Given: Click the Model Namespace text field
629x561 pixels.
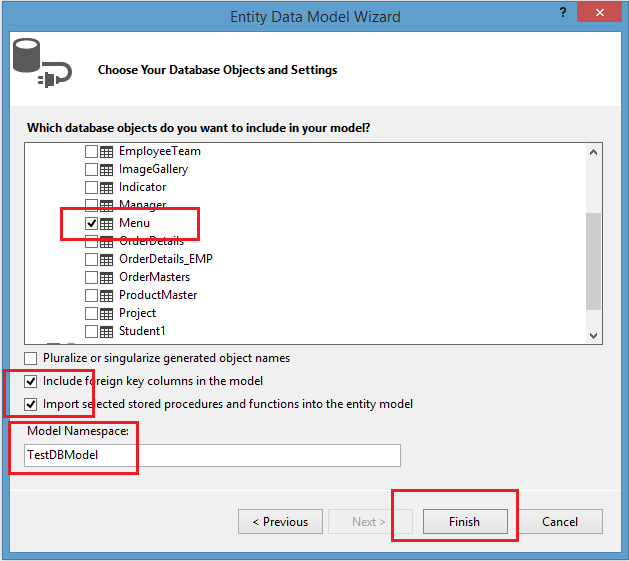Looking at the screenshot, I should (x=212, y=455).
